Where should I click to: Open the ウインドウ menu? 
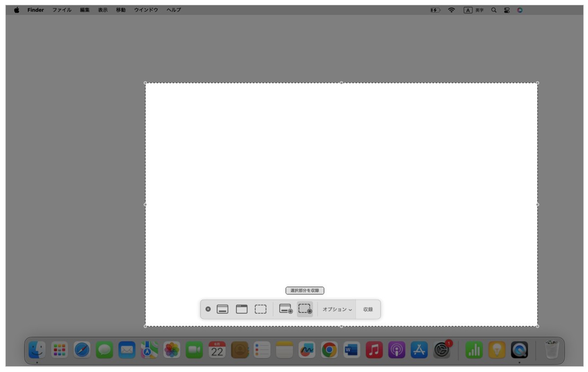click(146, 10)
